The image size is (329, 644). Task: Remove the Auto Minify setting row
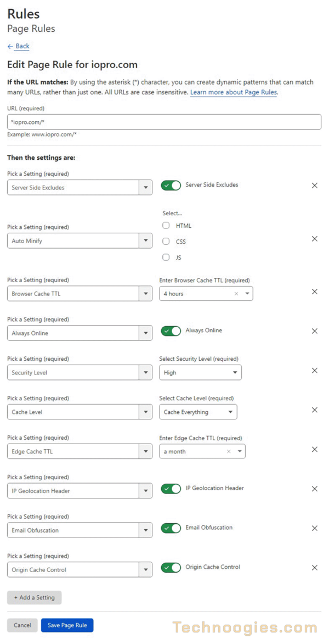coord(315,239)
